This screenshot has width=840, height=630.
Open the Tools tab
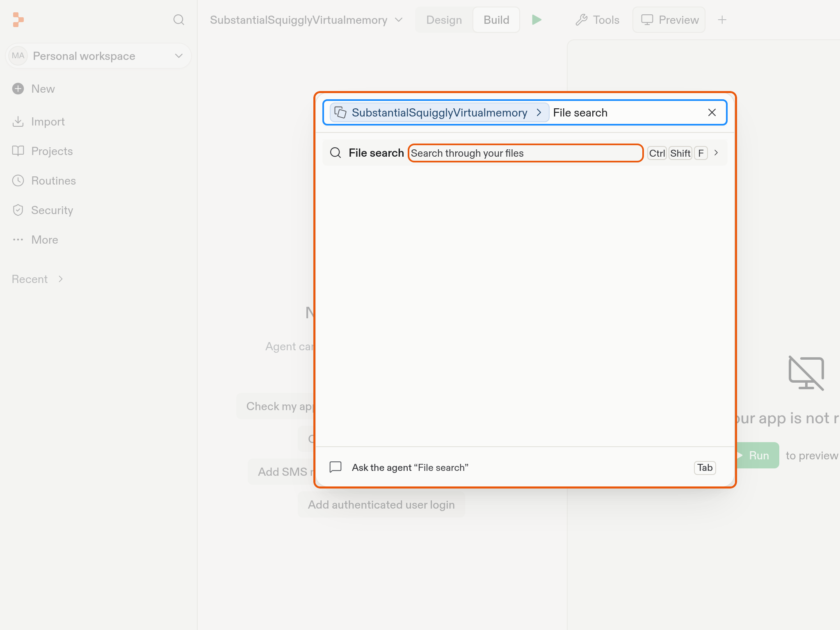pyautogui.click(x=597, y=20)
